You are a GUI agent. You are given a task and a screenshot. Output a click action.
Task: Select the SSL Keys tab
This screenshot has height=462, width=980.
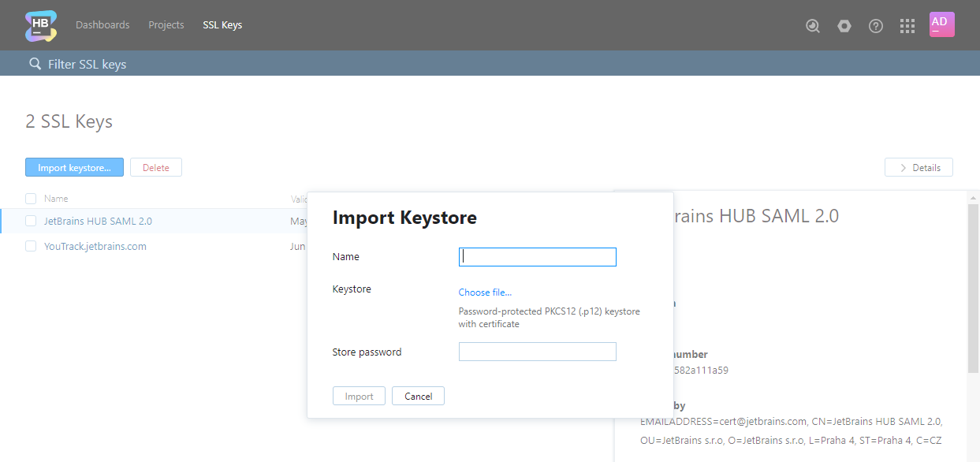(x=222, y=24)
